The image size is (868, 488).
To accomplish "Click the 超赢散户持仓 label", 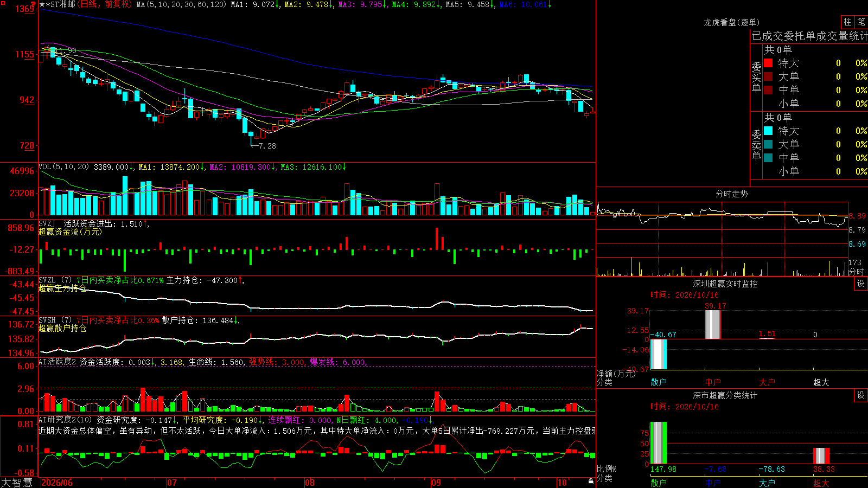I will point(62,328).
